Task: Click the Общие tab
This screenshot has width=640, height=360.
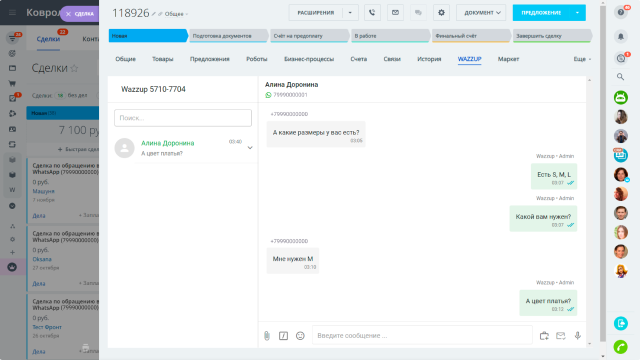Action: pyautogui.click(x=125, y=59)
